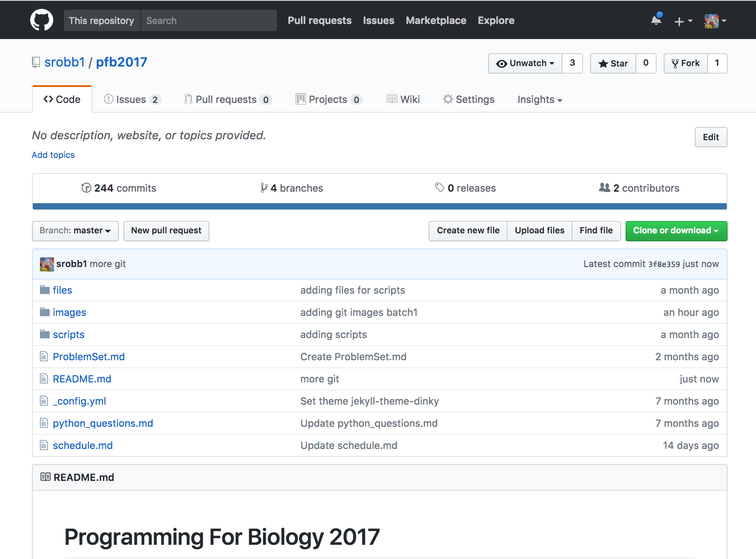756x559 pixels.
Task: View the 4 branches
Action: [x=291, y=188]
